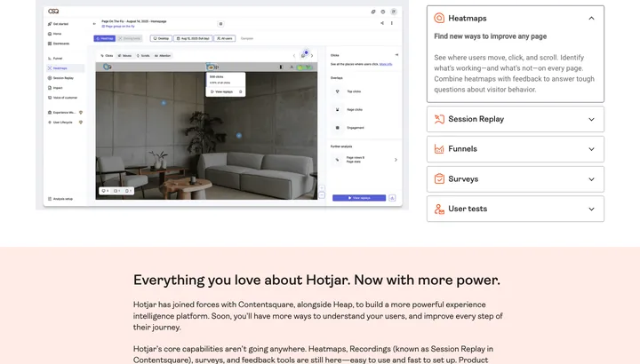Click the zoom in plus button on heatmap

point(322,188)
